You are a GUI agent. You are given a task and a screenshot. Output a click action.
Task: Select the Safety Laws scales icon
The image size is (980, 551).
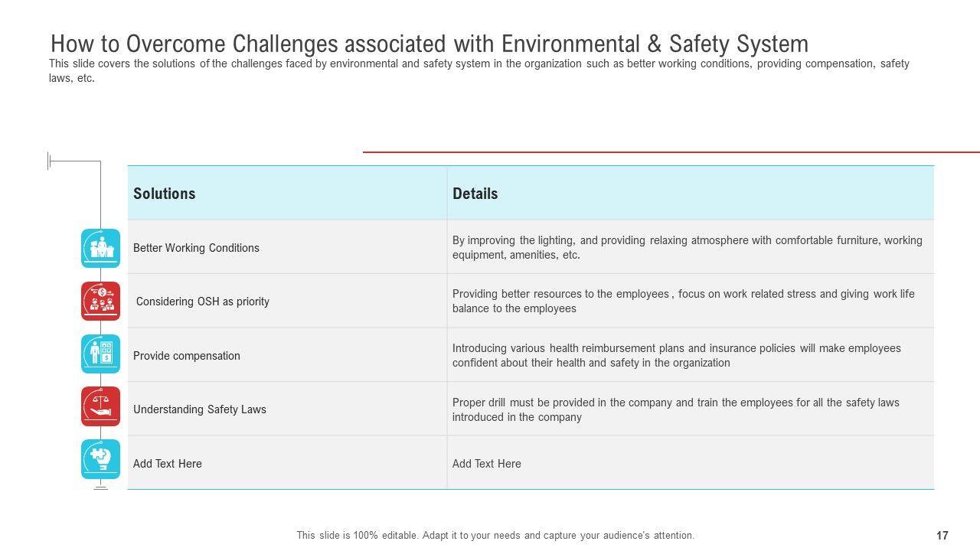101,406
